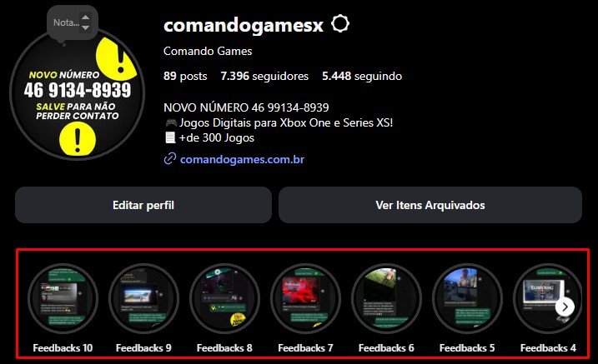Click the link chain icon beside website
Image resolution: width=598 pixels, height=364 pixels.
click(169, 159)
